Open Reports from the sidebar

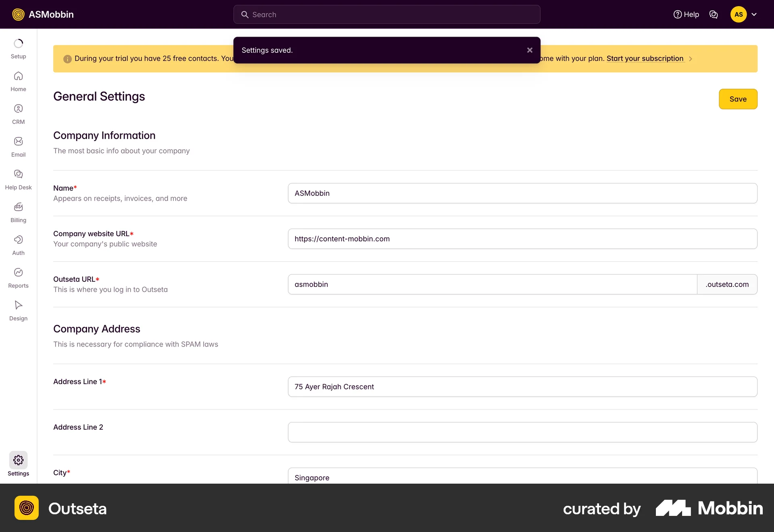(x=18, y=278)
